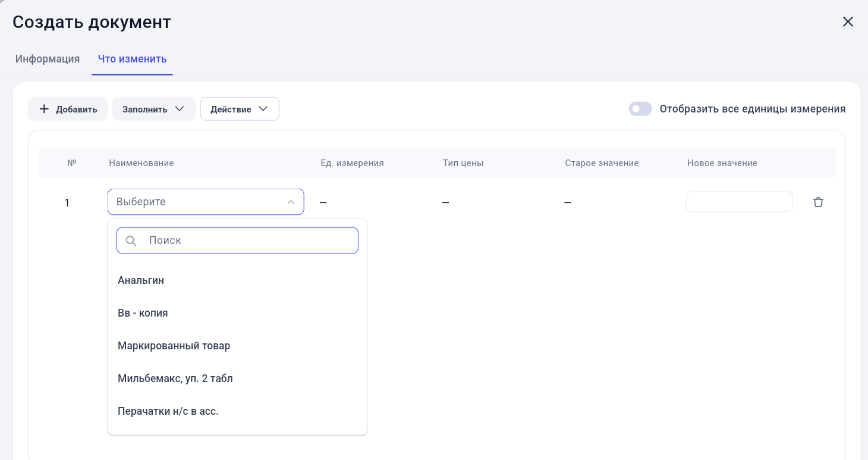Viewport: 868px width, 460px height.
Task: Switch to the Информация tab
Action: click(x=48, y=59)
